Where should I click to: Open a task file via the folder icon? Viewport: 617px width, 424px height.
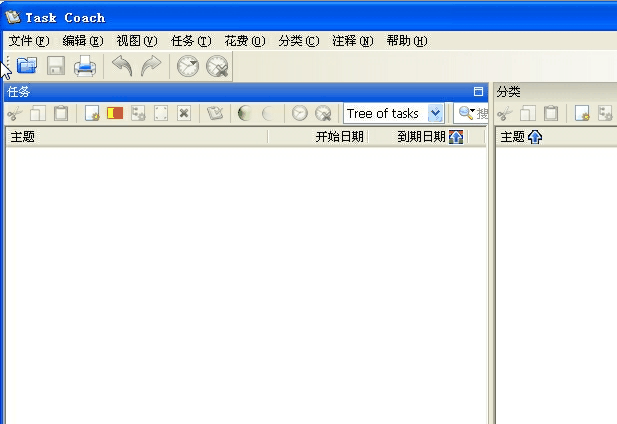click(27, 66)
